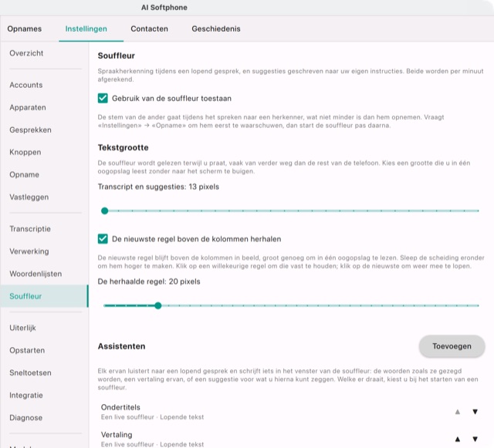Image resolution: width=494 pixels, height=448 pixels.
Task: Select Opname in the sidebar
Action: (44, 174)
